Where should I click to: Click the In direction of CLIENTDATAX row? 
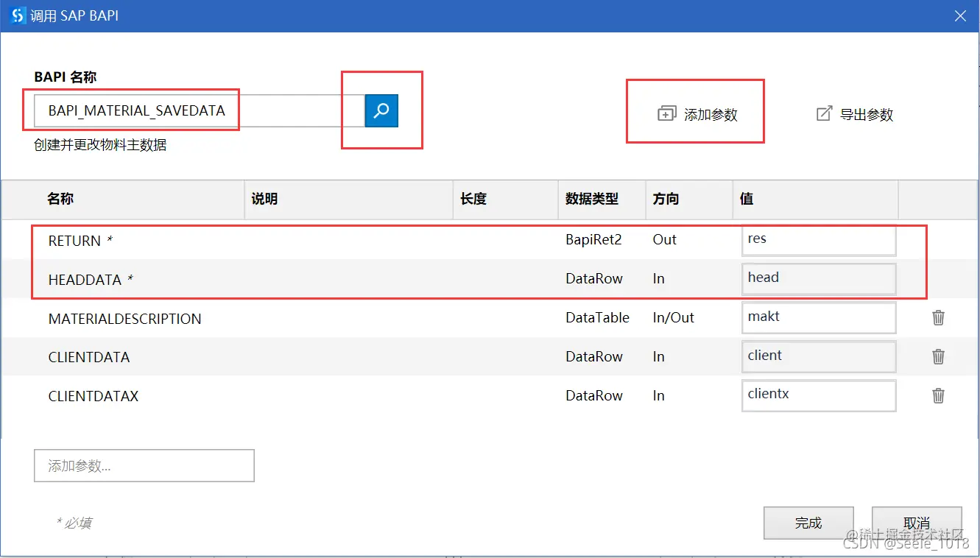coord(658,396)
